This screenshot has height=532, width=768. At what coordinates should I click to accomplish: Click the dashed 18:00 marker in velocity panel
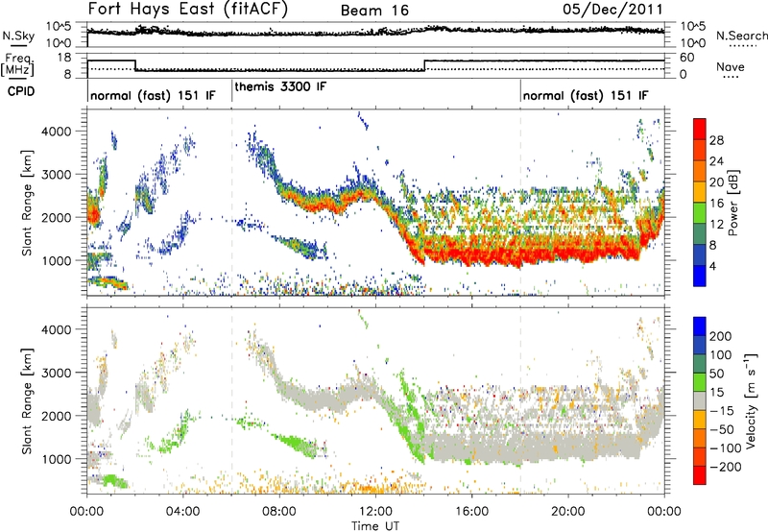click(x=520, y=399)
